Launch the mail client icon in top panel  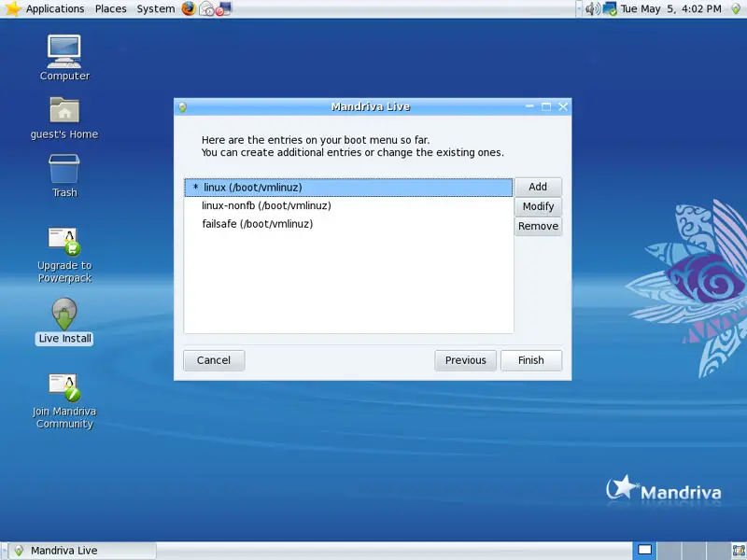click(206, 8)
